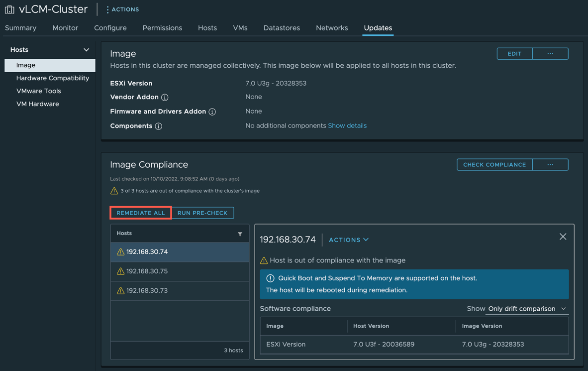Click the Remediate All button
Viewport: 588px width, 371px height.
(x=141, y=213)
